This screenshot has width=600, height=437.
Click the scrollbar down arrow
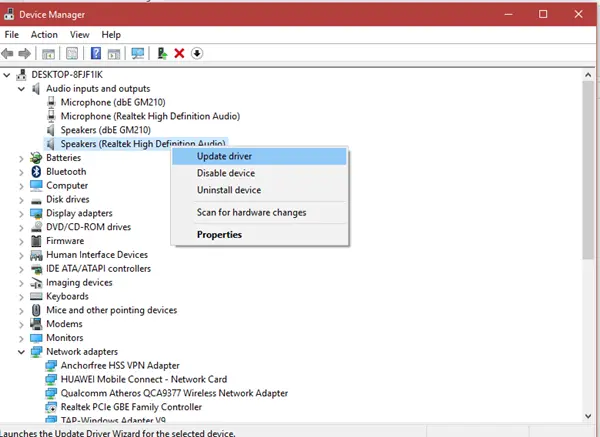[x=588, y=416]
